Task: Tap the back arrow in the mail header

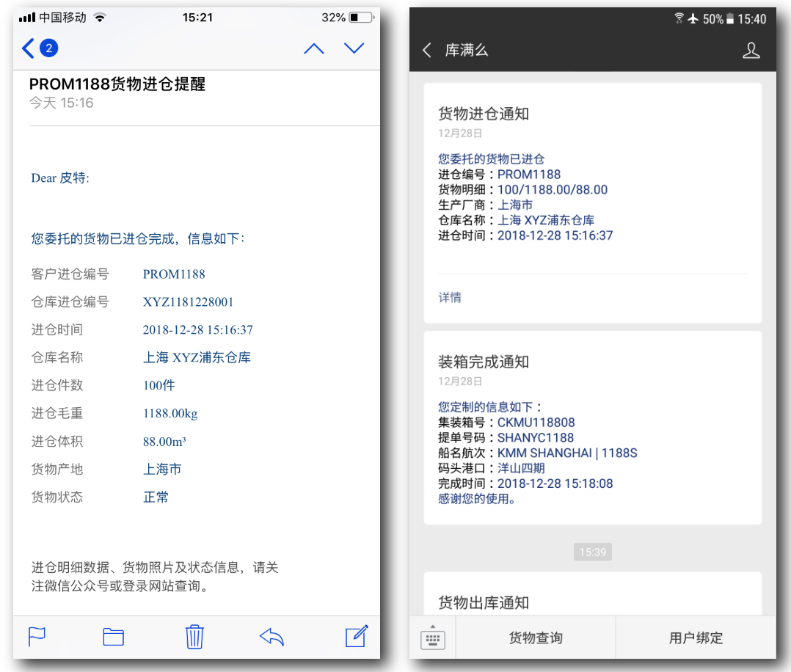Action: [x=29, y=48]
